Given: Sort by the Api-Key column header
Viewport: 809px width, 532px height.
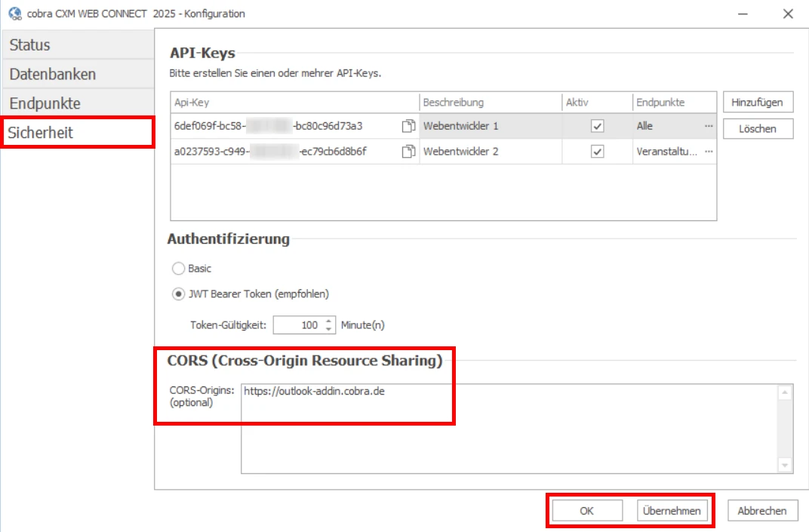Looking at the screenshot, I should click(x=294, y=102).
